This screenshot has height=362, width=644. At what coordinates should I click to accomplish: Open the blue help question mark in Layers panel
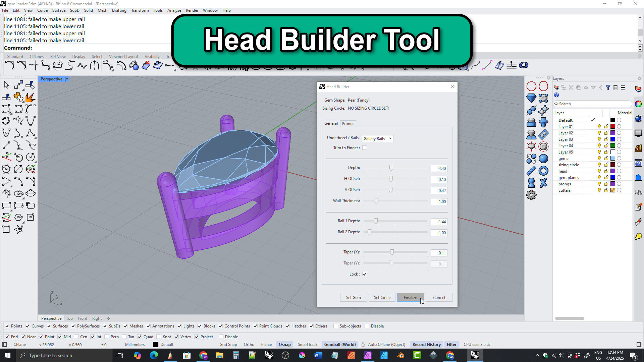point(556,95)
